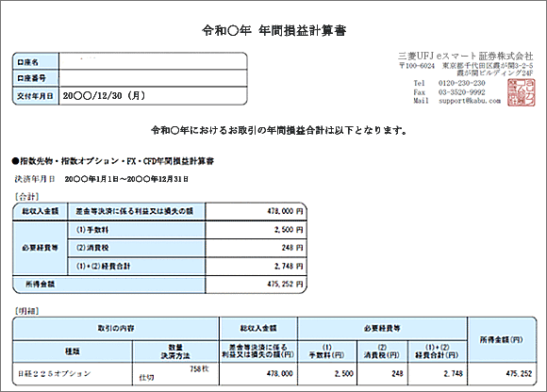The image size is (547, 392).
Task: Select the postal address line 〒100-6024
Action: pos(466,66)
